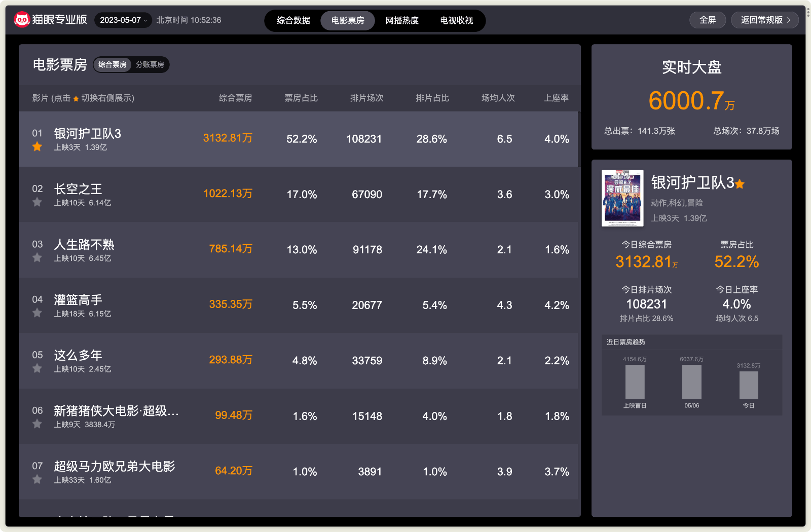Toggle star for 新猪猪侠大电影 row
This screenshot has width=811, height=532.
pos(37,424)
